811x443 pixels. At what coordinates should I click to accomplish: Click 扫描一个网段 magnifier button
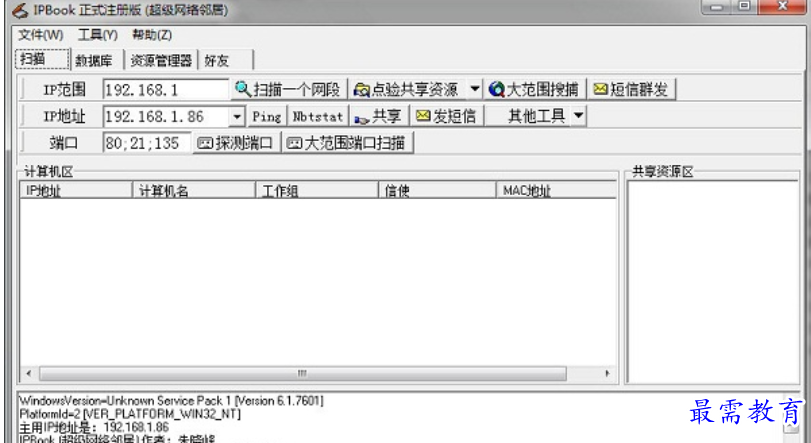coord(288,89)
